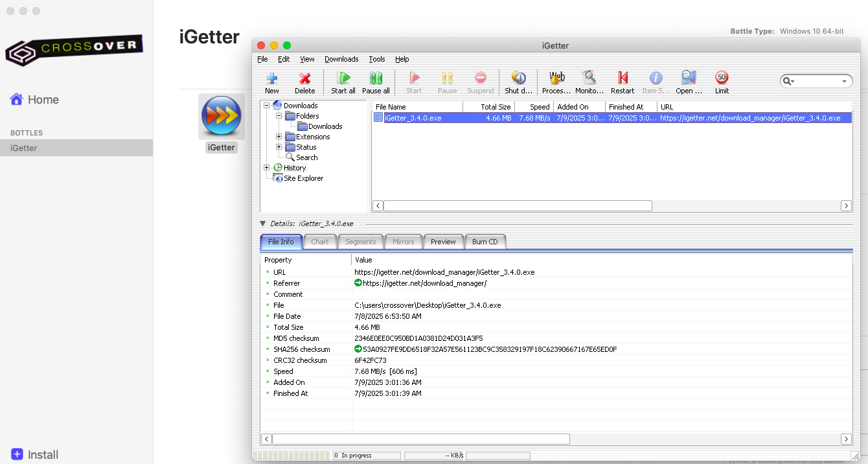Open the Downloads menu
Image resolution: width=868 pixels, height=464 pixels.
(x=341, y=59)
